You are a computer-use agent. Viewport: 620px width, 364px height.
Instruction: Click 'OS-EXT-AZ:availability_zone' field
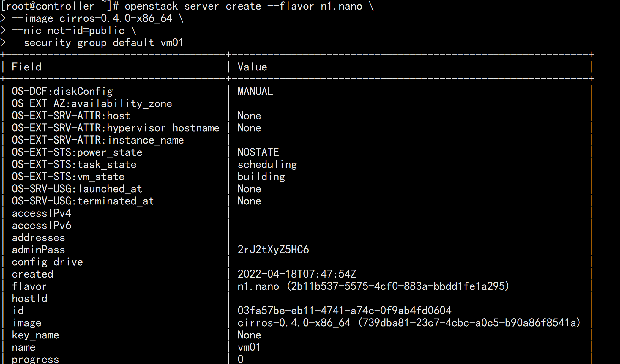(x=92, y=103)
